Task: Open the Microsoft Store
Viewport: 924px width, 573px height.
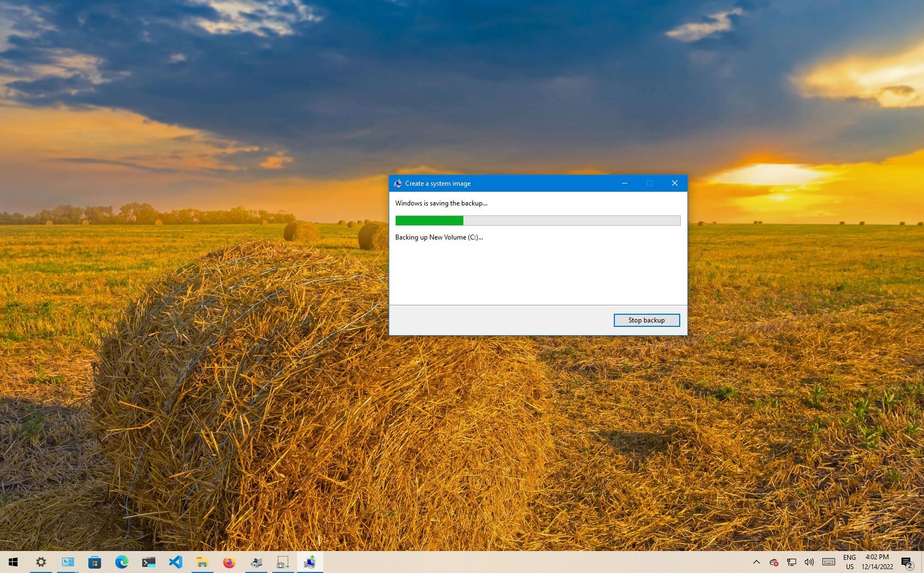Action: point(94,561)
